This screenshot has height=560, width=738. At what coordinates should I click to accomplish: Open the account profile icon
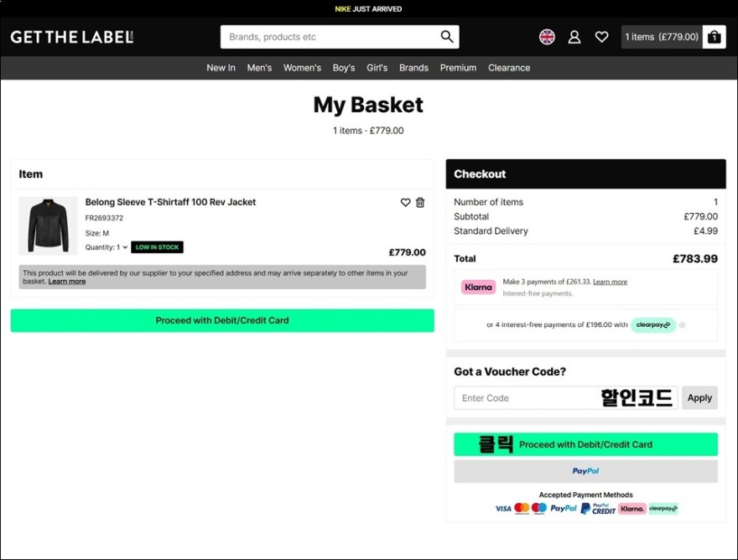click(x=574, y=37)
